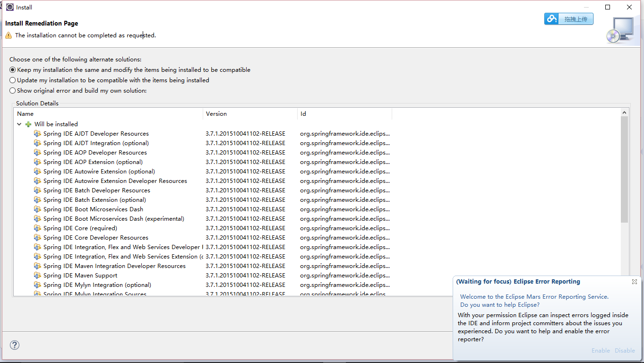Select the Spring IDE Batch Developer Resources icon
Screen dimensions: 644x363
tap(38, 190)
